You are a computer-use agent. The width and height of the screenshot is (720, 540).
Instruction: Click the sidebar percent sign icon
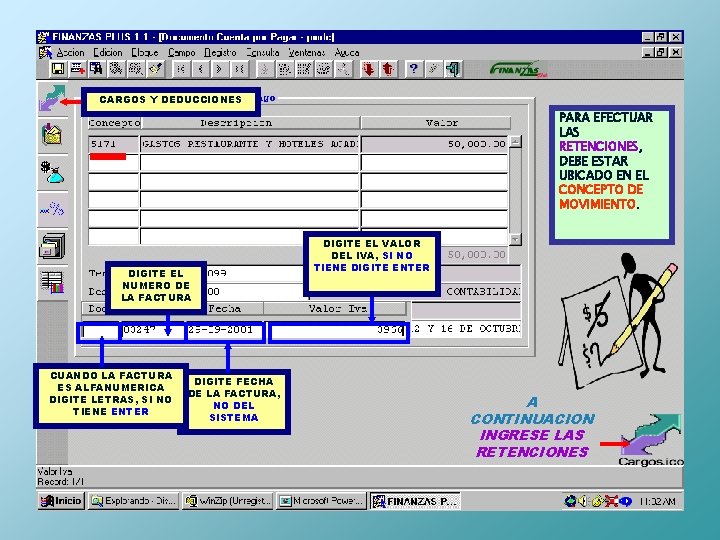(52, 209)
